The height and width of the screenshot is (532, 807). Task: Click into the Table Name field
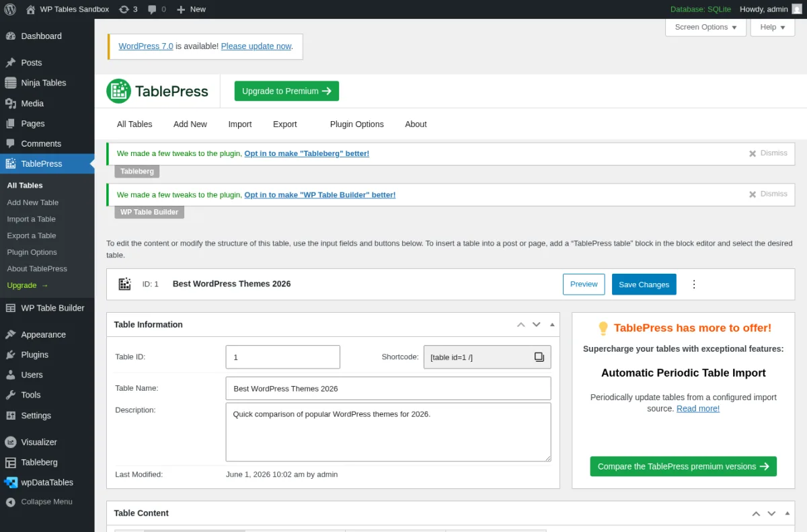tap(389, 389)
